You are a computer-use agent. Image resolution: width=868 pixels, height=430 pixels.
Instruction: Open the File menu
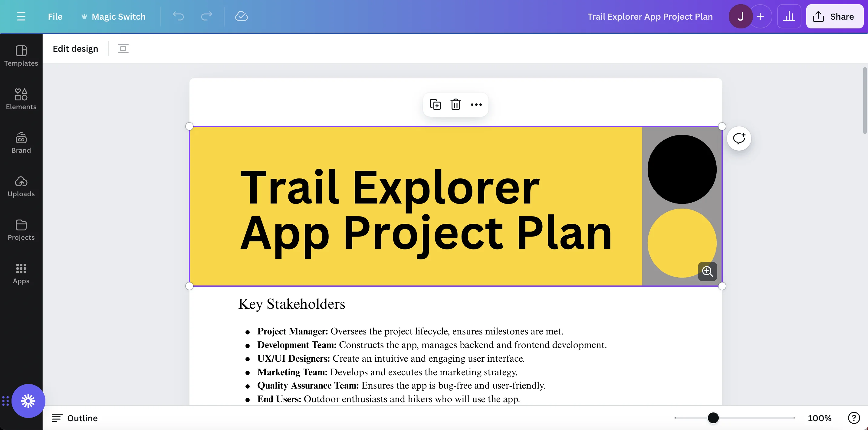[x=55, y=16]
